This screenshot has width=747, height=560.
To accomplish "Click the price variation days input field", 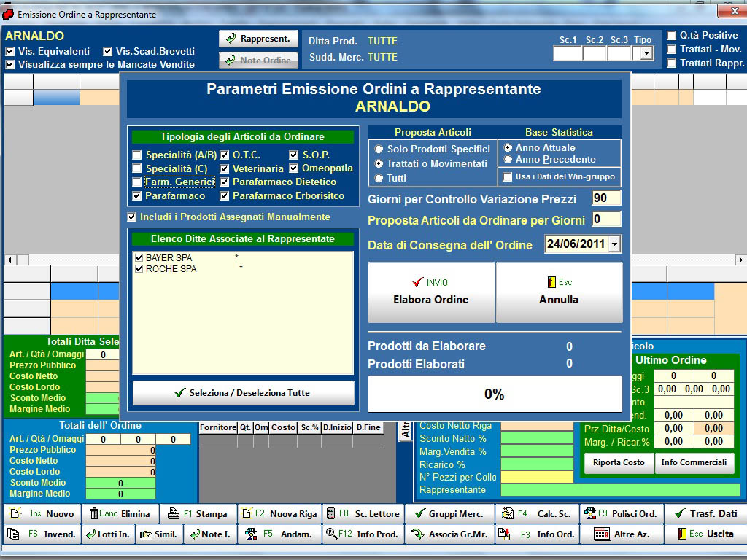I will pyautogui.click(x=605, y=199).
